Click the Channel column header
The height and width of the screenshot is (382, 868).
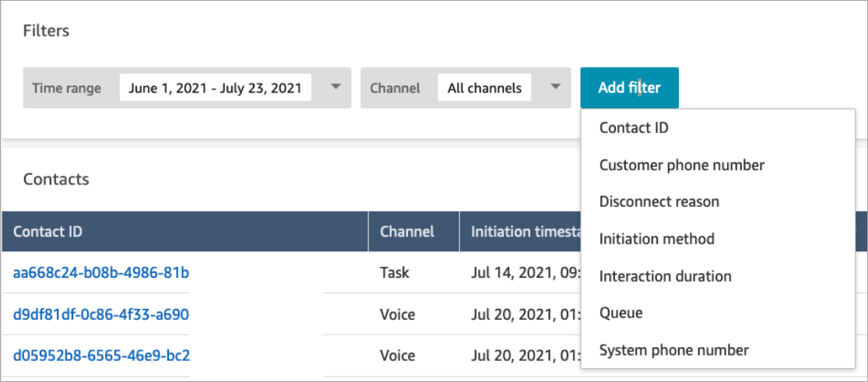point(406,231)
